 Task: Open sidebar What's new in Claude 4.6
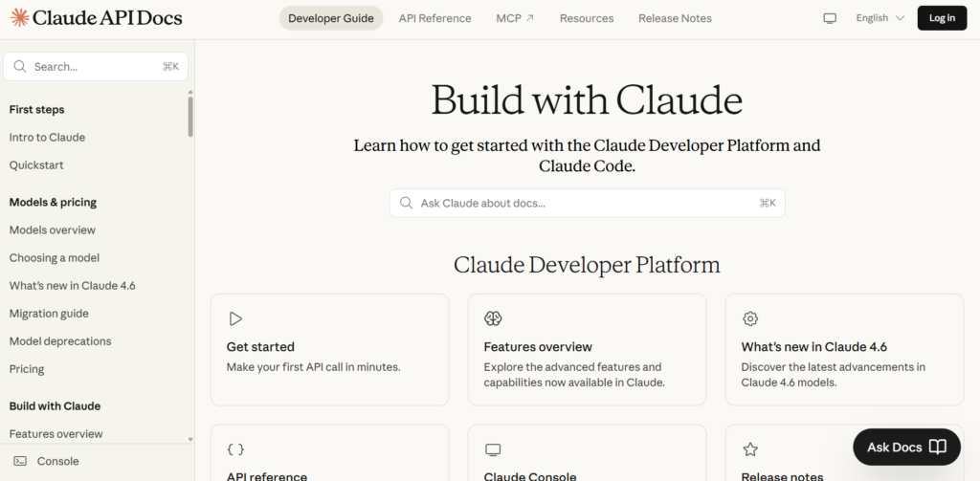point(73,286)
